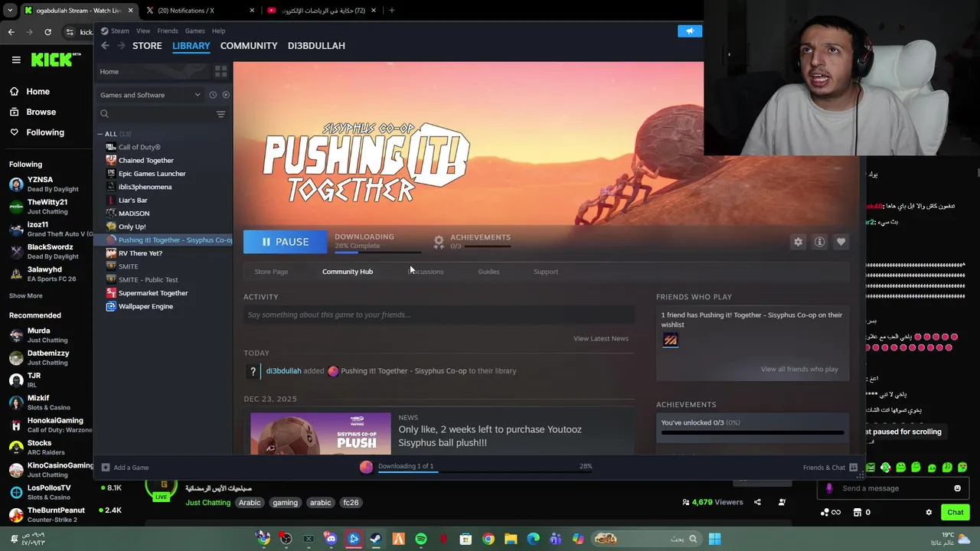Open the Community Hub link
This screenshot has height=551, width=980.
[x=348, y=272]
